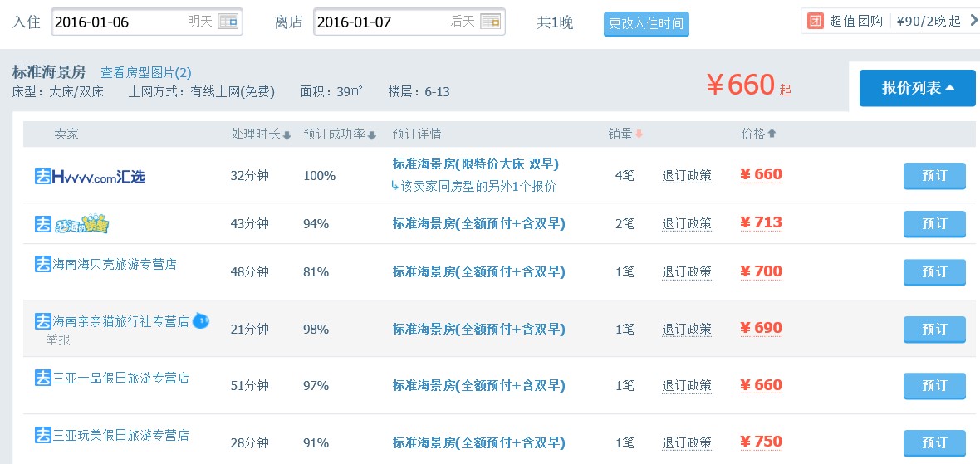The image size is (980, 464).
Task: Open 查看房型图片(2) link
Action: point(145,73)
